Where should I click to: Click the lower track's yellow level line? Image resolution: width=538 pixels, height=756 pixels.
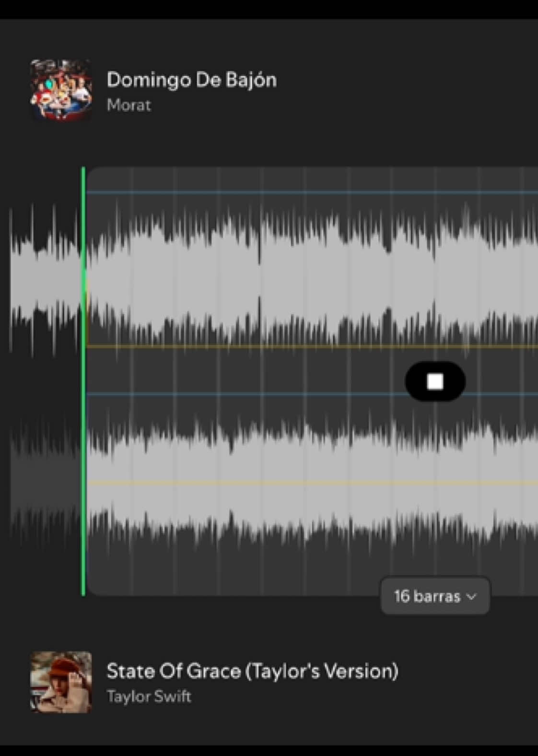[312, 483]
